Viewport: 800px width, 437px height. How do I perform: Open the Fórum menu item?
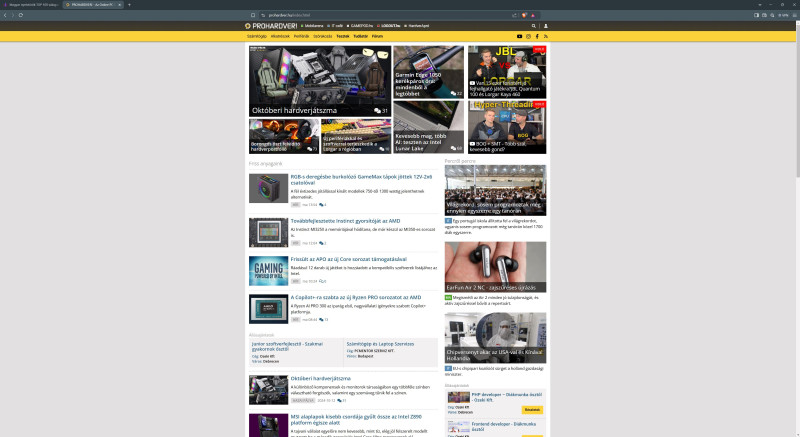[x=377, y=36]
